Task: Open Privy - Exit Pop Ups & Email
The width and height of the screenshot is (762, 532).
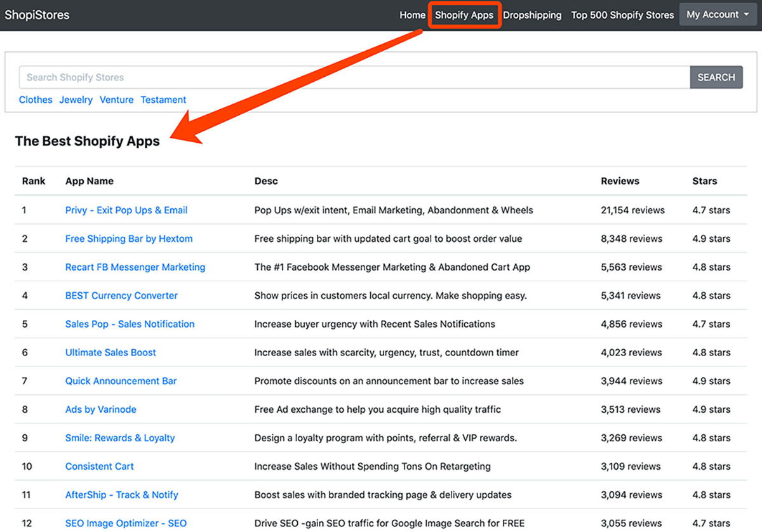Action: pos(126,210)
